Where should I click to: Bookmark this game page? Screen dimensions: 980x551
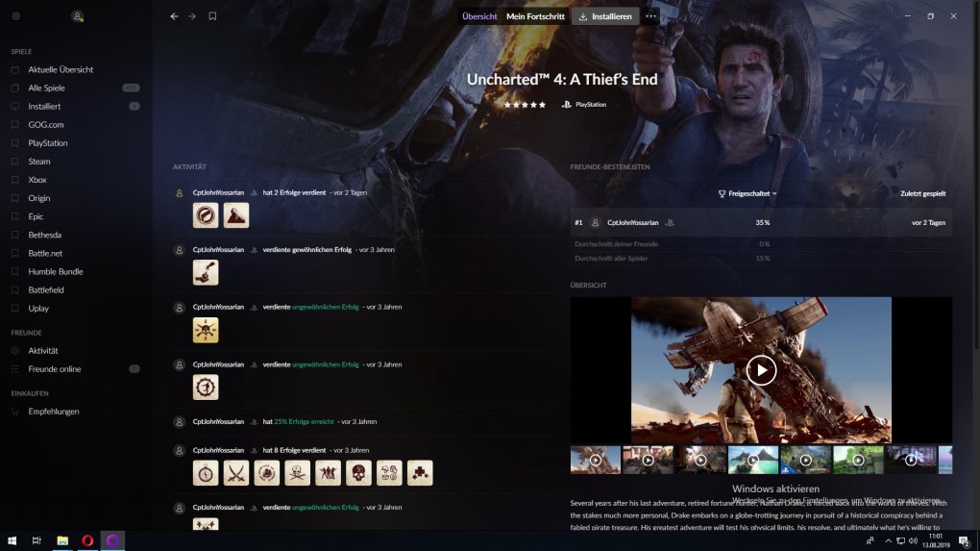212,16
